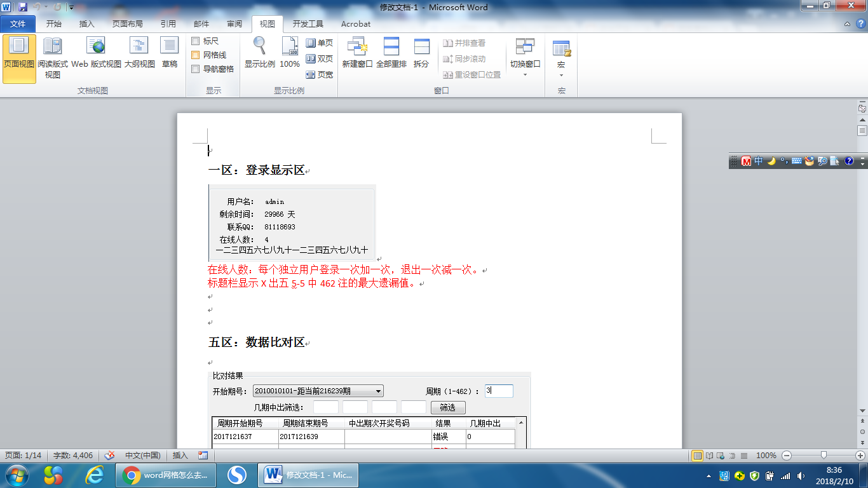
Task: Switch to the 插入 Insert tab
Action: 87,24
